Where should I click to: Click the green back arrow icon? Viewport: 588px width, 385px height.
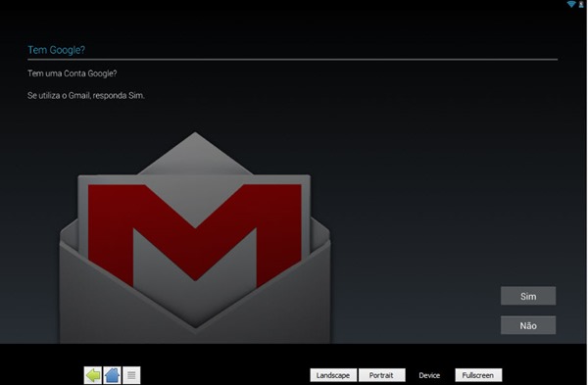[x=93, y=375]
